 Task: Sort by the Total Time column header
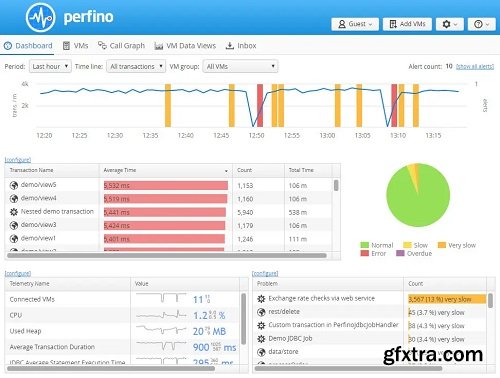(308, 170)
